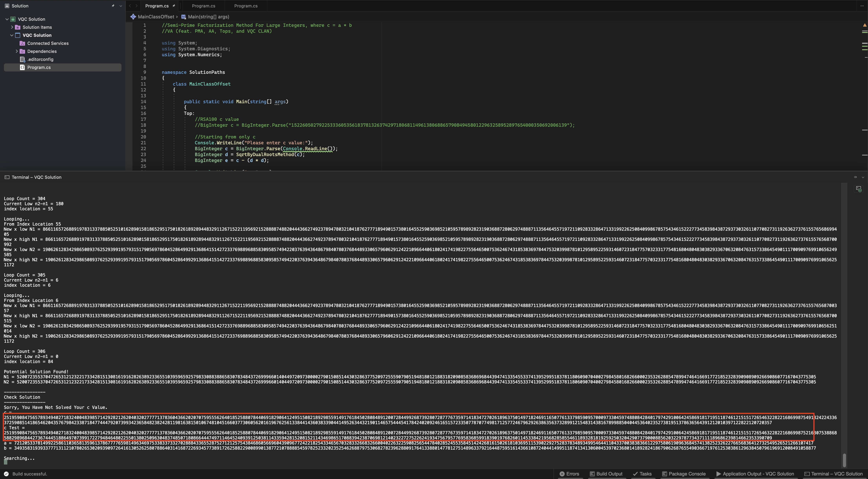Click the terminal vertical scrollbar thumb
This screenshot has width=868, height=479.
click(x=844, y=460)
